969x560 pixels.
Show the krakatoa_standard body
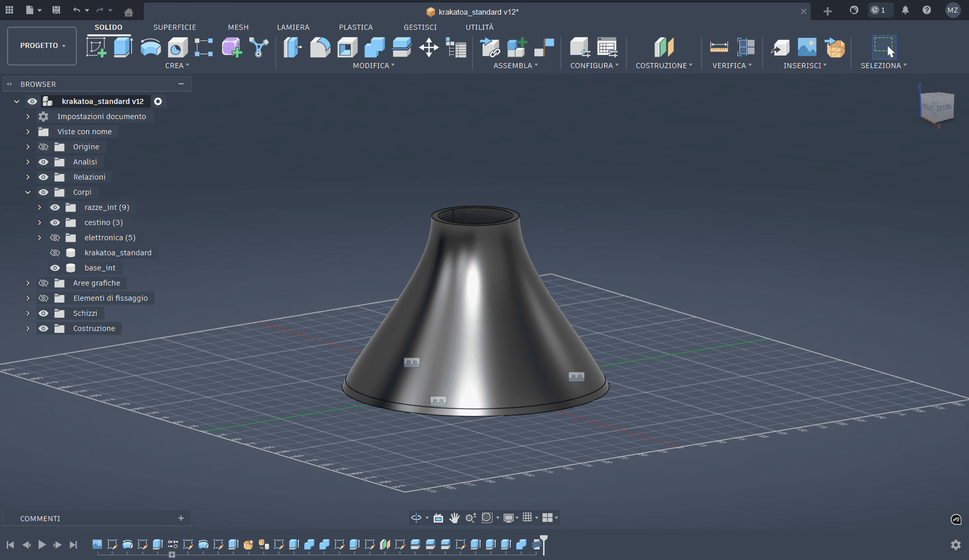click(x=55, y=253)
